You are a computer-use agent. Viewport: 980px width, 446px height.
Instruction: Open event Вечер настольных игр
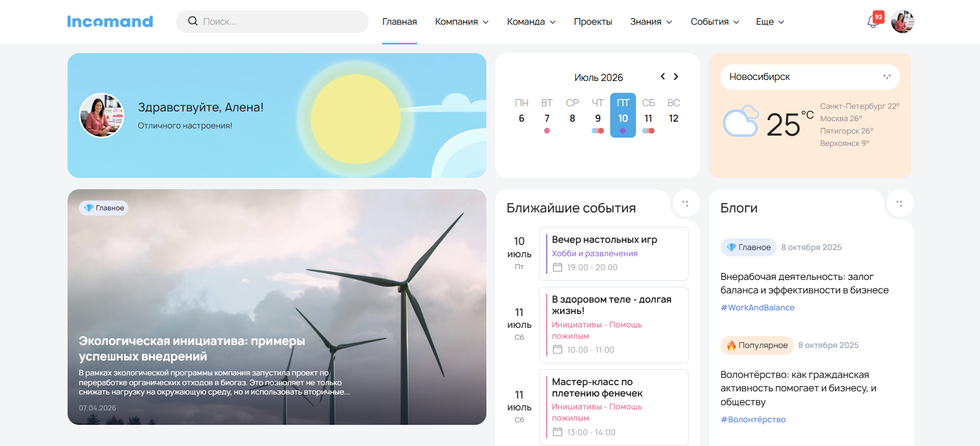pyautogui.click(x=614, y=254)
